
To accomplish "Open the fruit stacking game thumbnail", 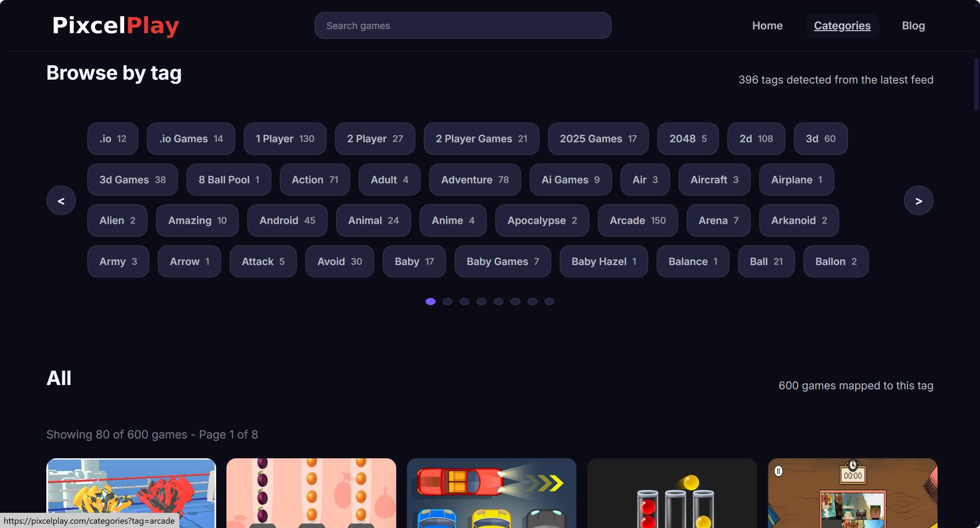I will click(311, 493).
